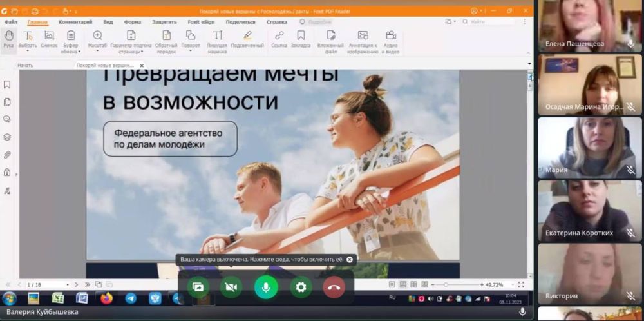Toggle screen sharing button

tap(198, 287)
